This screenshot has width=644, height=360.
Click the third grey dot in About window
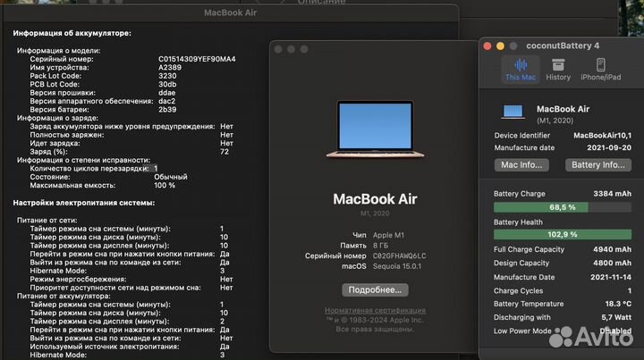coord(304,49)
